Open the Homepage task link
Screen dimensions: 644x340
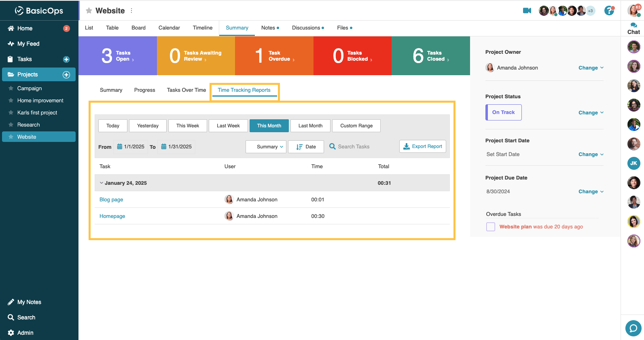pyautogui.click(x=112, y=216)
